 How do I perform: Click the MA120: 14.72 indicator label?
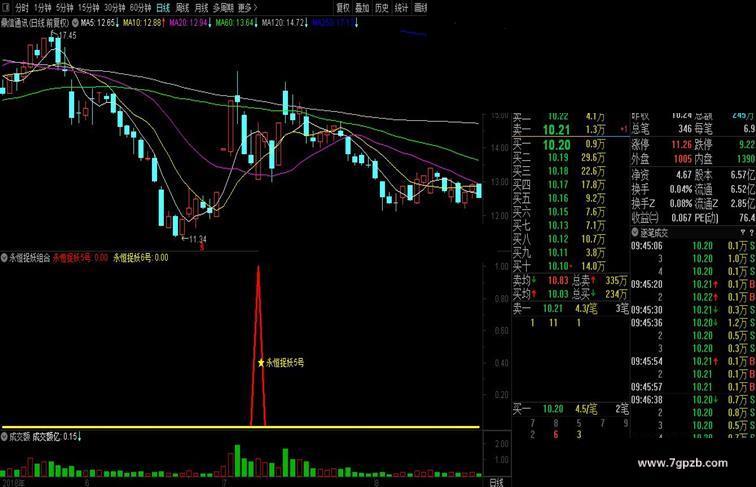pos(285,23)
